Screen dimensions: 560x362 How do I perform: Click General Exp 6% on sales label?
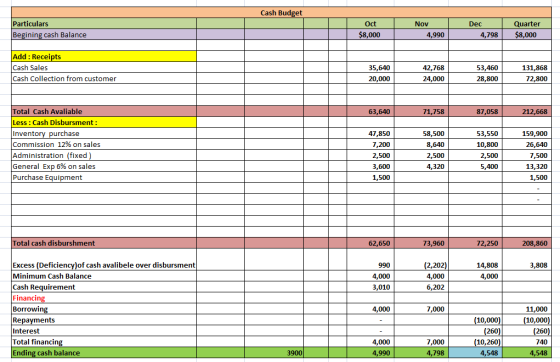click(x=54, y=166)
